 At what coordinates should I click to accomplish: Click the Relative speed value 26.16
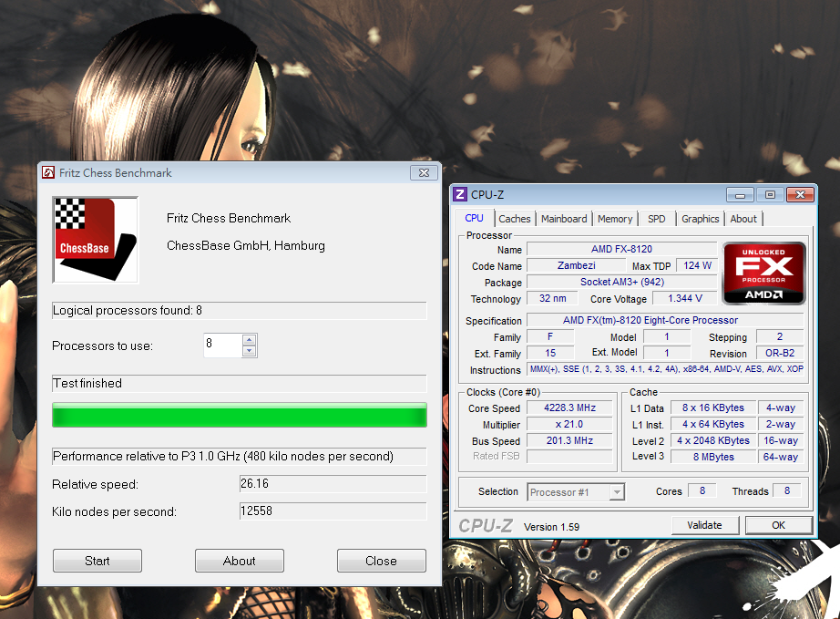[x=333, y=483]
